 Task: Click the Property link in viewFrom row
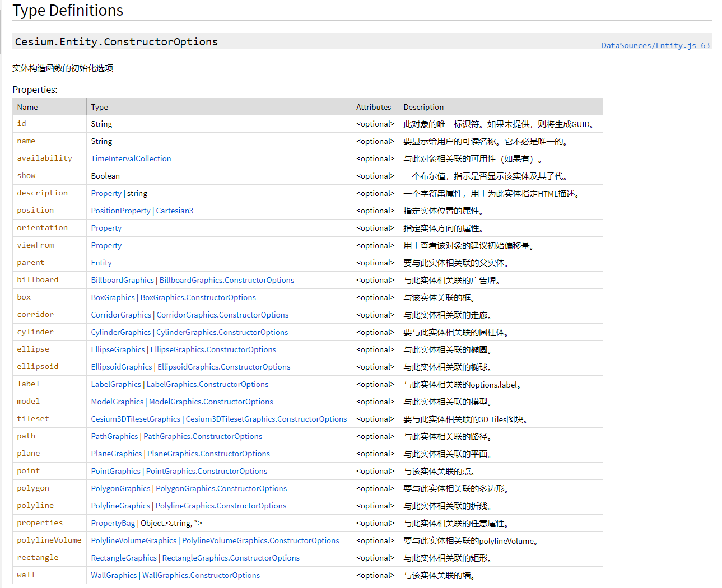[x=106, y=245]
